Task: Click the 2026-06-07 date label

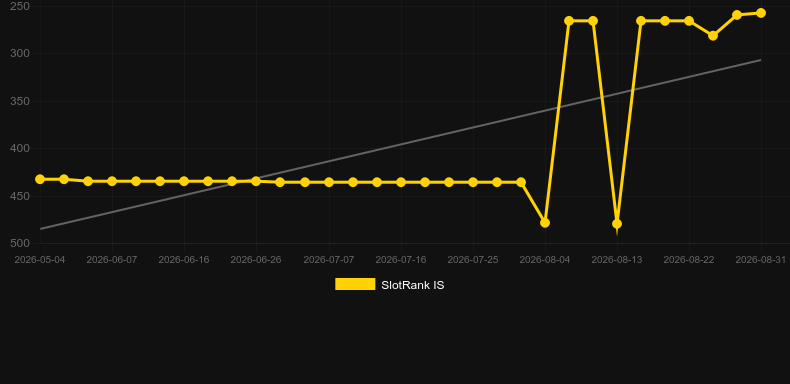Action: [112, 260]
